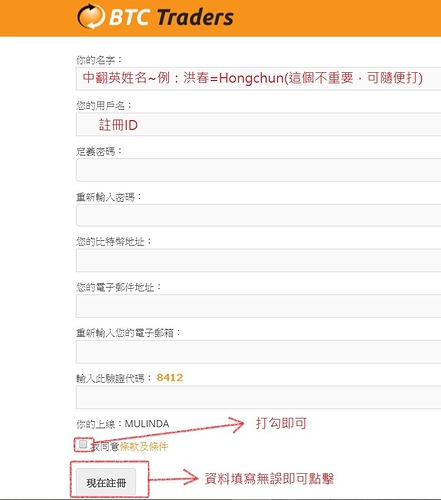Check the 我同意 agreement checkbox
The height and width of the screenshot is (500, 441).
pyautogui.click(x=83, y=444)
